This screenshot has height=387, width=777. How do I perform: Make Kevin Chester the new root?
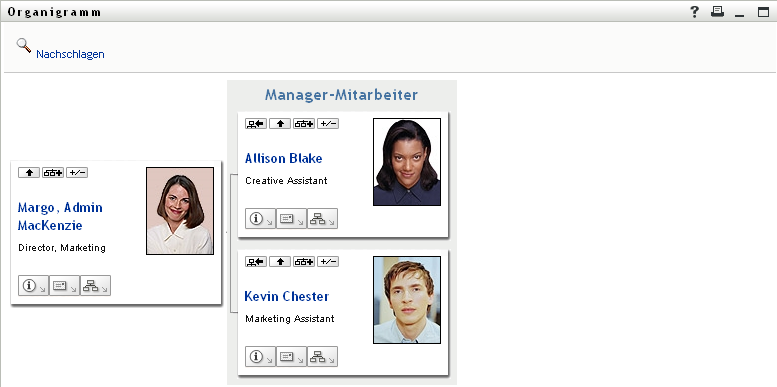pyautogui.click(x=256, y=262)
